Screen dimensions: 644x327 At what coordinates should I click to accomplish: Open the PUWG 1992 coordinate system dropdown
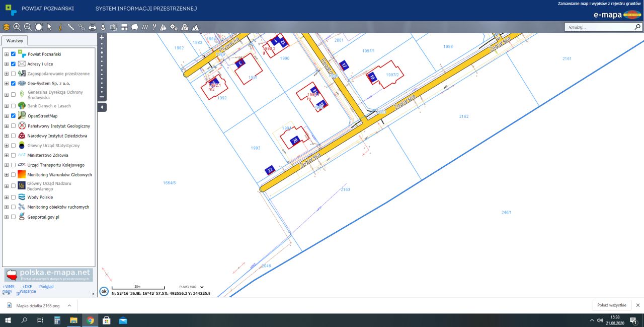pyautogui.click(x=192, y=287)
